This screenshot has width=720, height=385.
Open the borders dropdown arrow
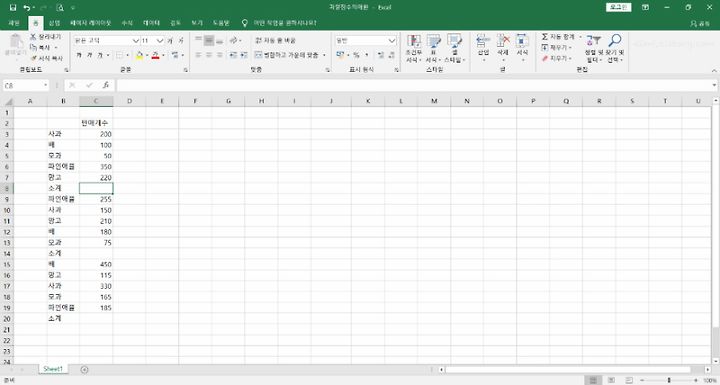128,55
